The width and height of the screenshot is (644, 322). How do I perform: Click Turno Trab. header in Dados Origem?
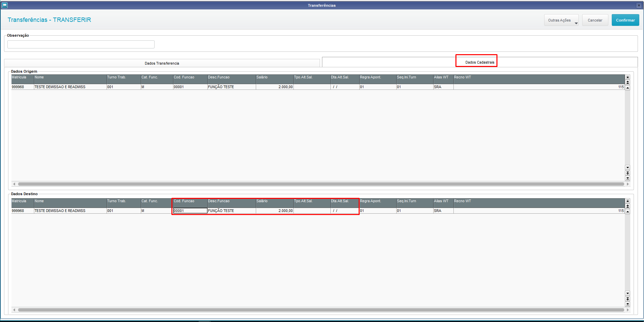[x=124, y=79]
